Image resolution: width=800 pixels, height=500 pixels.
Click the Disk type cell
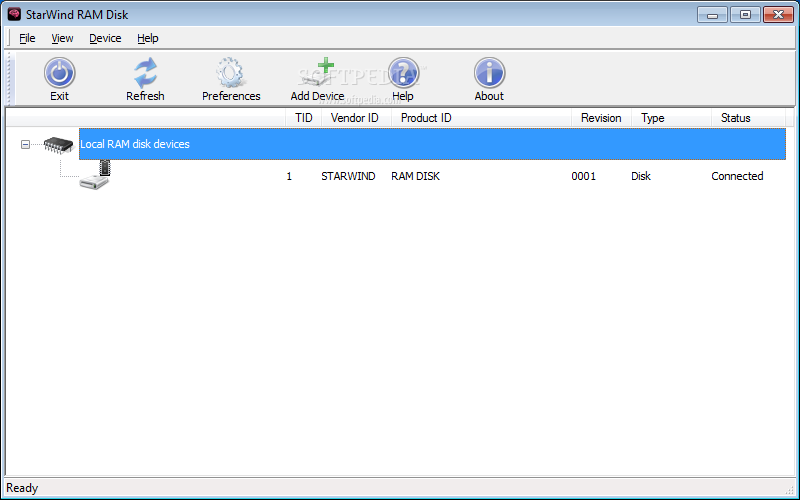tap(641, 176)
